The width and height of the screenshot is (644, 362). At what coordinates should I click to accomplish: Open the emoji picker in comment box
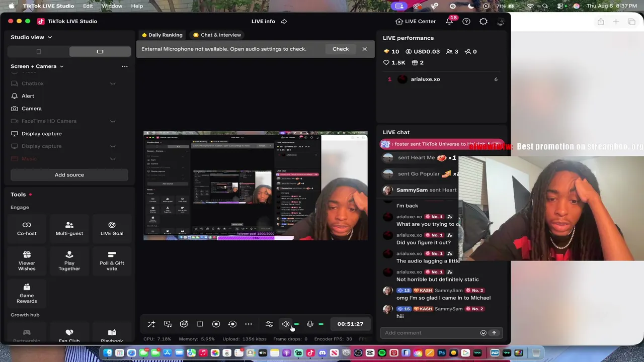(484, 333)
